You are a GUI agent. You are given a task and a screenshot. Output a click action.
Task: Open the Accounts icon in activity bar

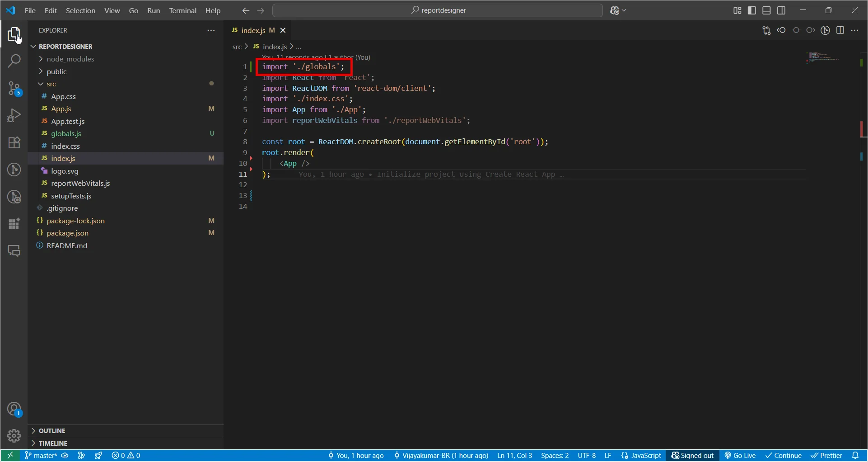[14, 409]
